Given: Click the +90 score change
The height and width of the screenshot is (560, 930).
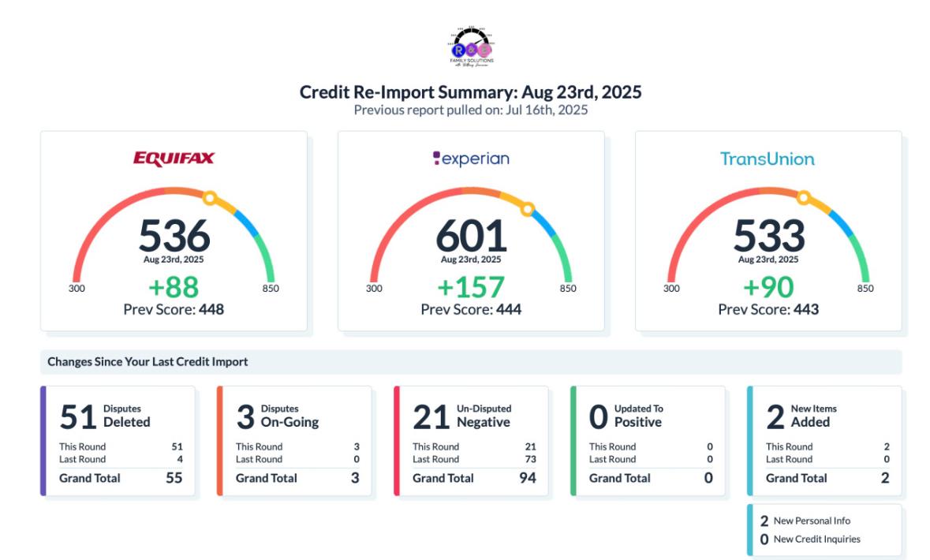Looking at the screenshot, I should point(768,288).
